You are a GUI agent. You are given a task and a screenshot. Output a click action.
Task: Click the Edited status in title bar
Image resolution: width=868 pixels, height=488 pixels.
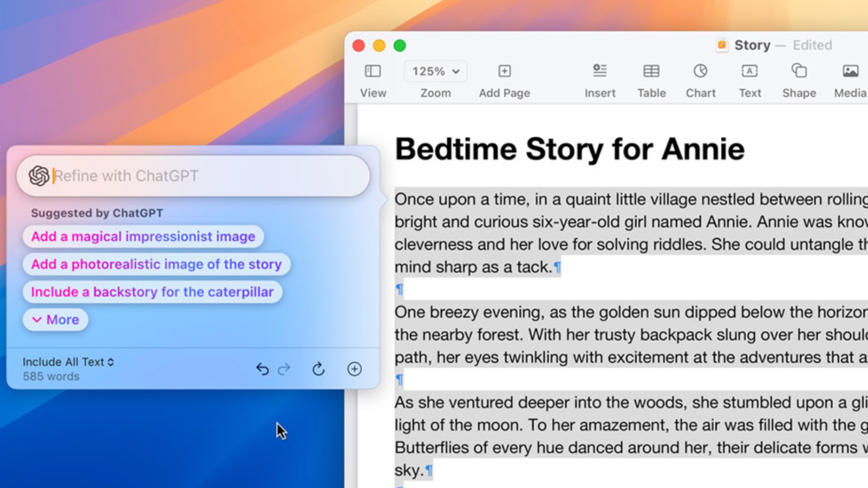[x=812, y=45]
